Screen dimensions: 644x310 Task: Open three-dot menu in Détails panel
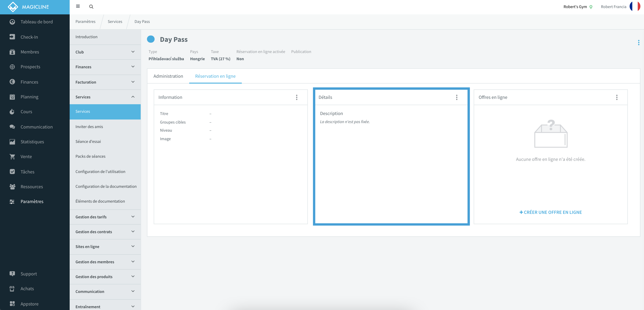click(457, 97)
